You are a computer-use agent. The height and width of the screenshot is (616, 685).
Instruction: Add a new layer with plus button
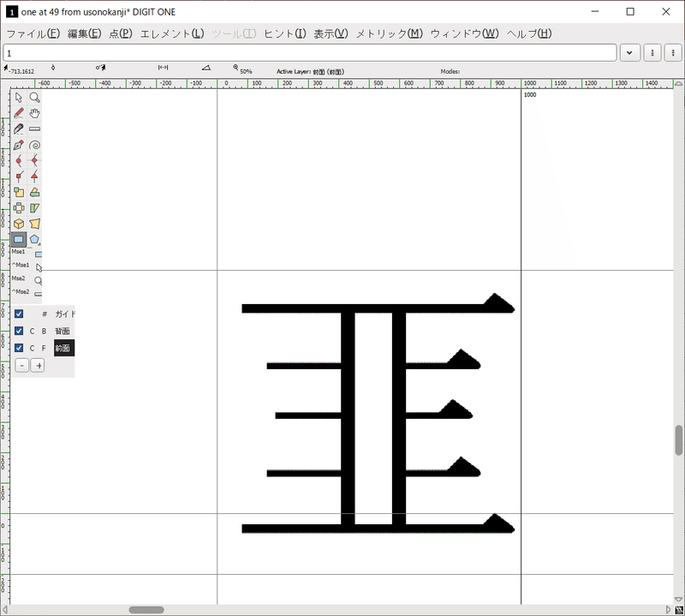38,366
